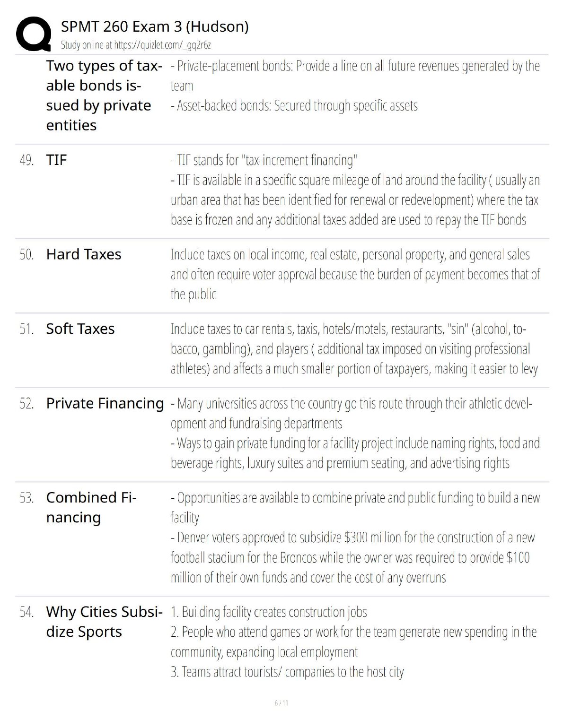Image resolution: width=563 pixels, height=728 pixels.
Task: Click item number 52
Action: (x=26, y=404)
